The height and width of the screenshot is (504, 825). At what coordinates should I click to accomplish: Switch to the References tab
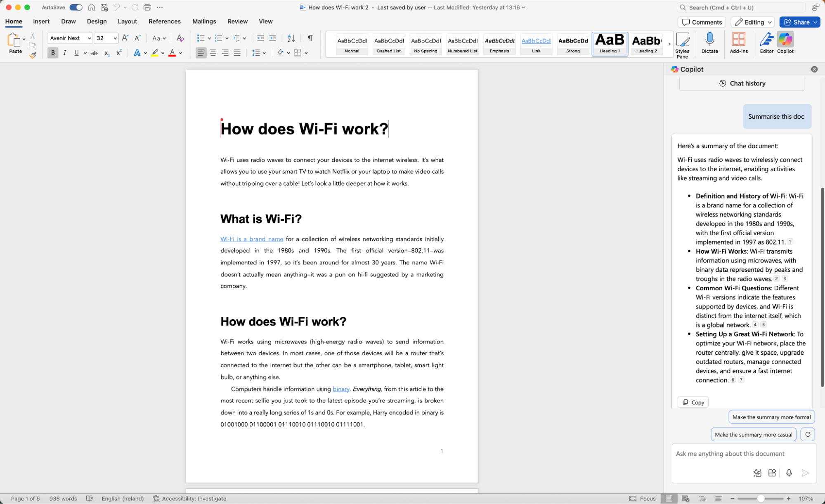tap(165, 21)
